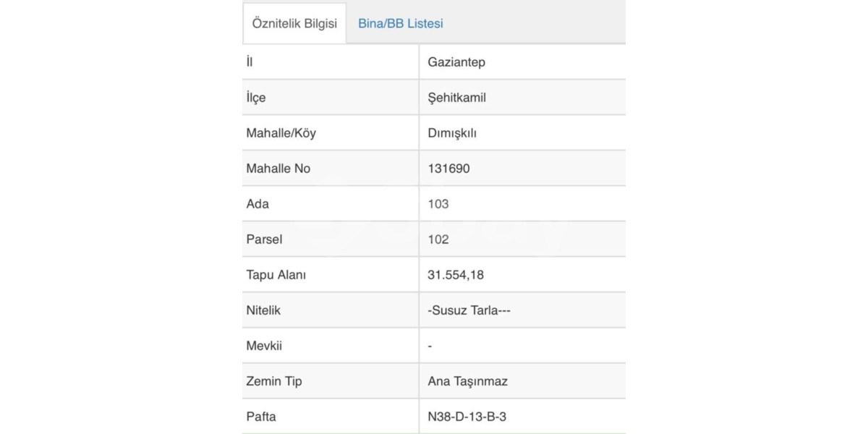Select the Mahalle No value 131690
This screenshot has height=434, width=868.
click(x=449, y=169)
